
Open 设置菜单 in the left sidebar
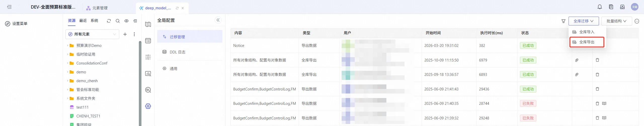click(x=16, y=24)
